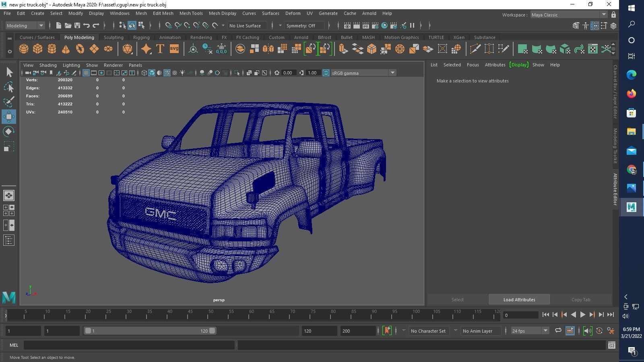Click the Load Attributes button
This screenshot has width=644, height=362.
click(x=519, y=300)
